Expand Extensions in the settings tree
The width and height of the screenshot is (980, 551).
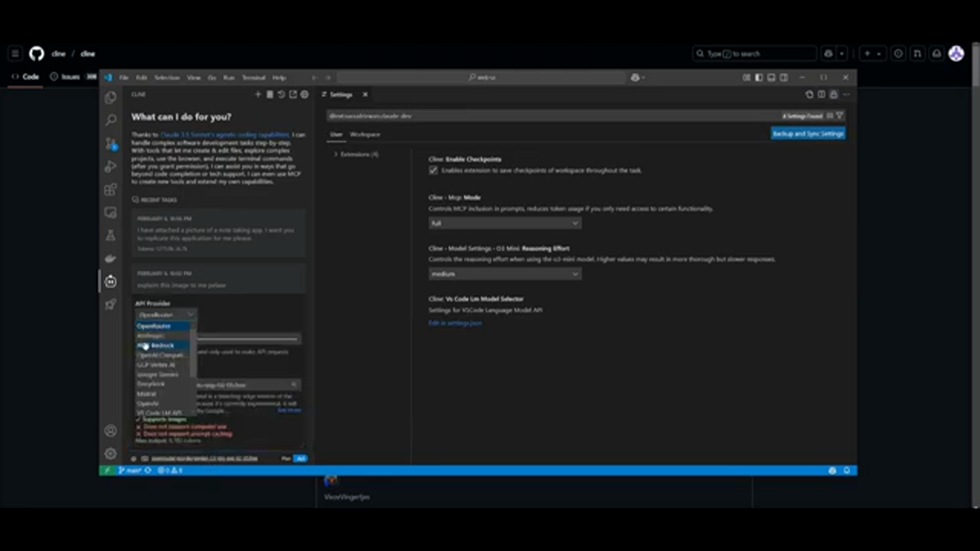(x=358, y=154)
